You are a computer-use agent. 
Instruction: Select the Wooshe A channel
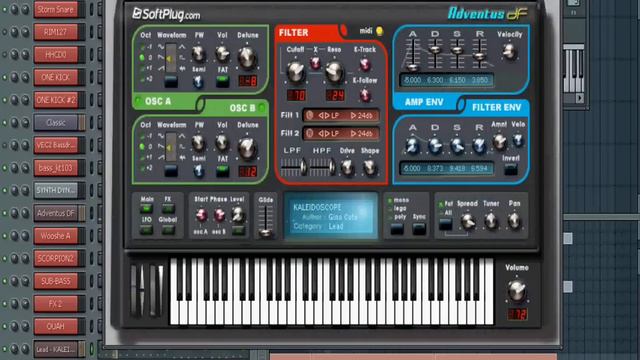pyautogui.click(x=56, y=236)
